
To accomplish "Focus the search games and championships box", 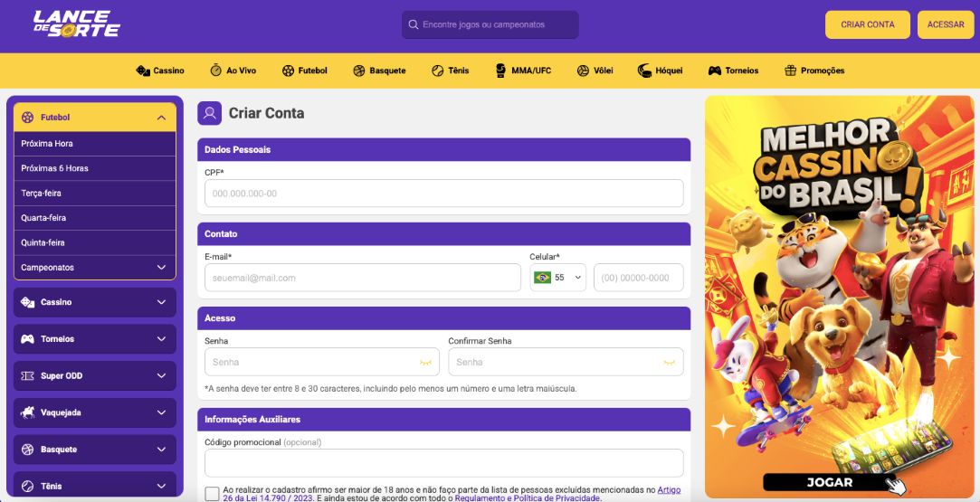I will (490, 25).
